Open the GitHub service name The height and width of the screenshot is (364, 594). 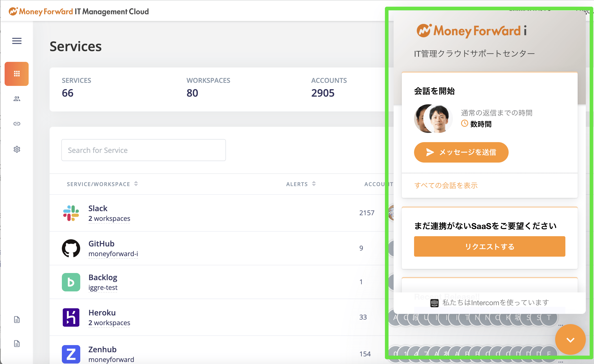click(101, 244)
